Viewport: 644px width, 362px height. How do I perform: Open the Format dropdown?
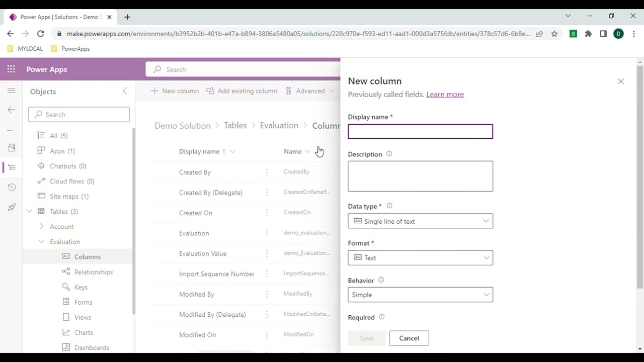coord(420,257)
